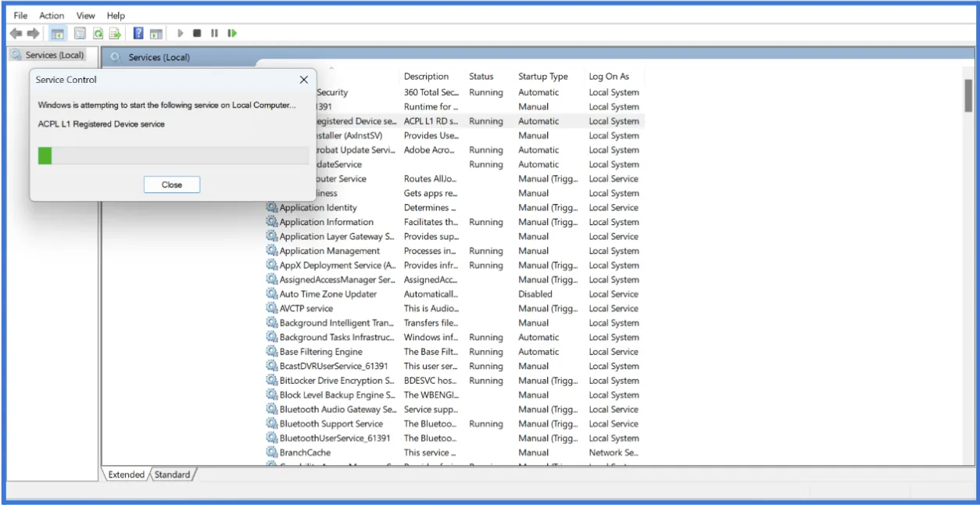980x505 pixels.
Task: Click the Start Service play icon
Action: [181, 34]
